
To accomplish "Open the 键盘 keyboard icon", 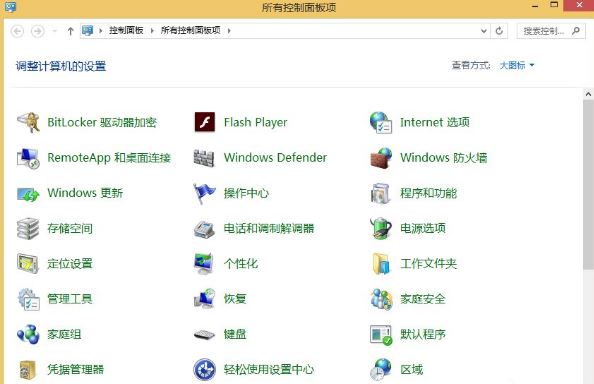I will click(x=204, y=335).
